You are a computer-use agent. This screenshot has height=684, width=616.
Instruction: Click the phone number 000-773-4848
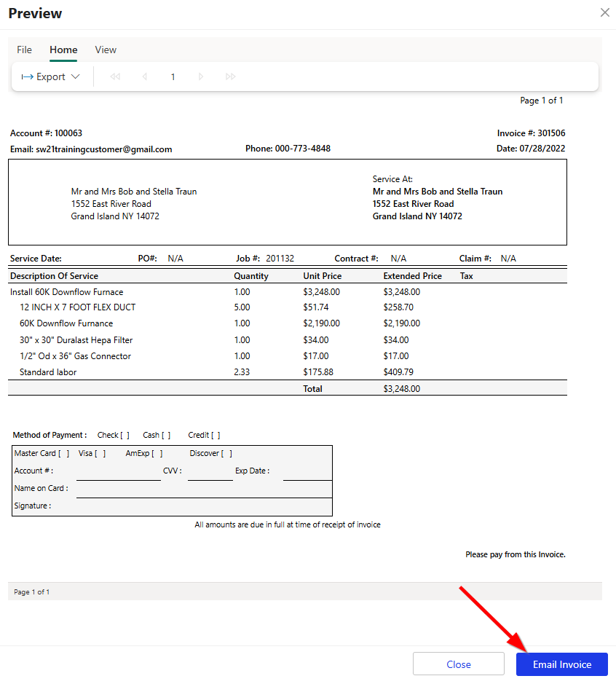tap(303, 149)
